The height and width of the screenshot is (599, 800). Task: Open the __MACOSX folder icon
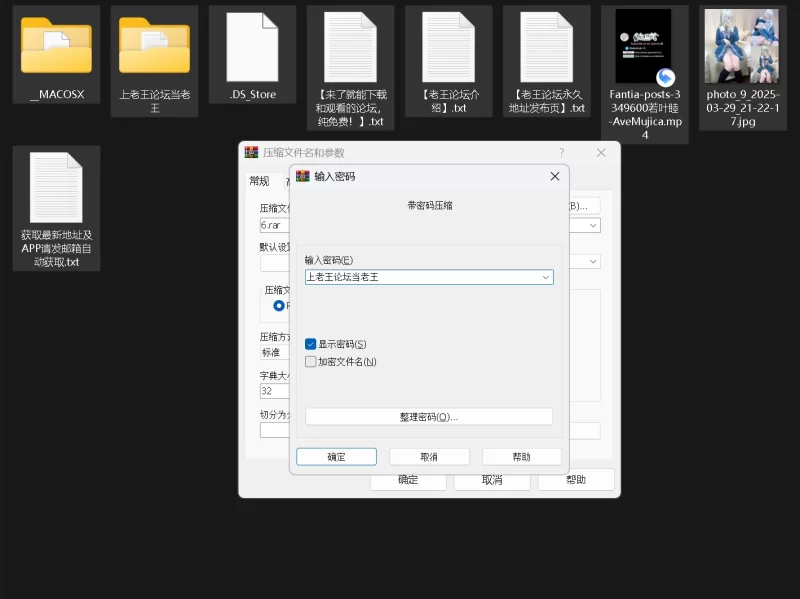56,46
